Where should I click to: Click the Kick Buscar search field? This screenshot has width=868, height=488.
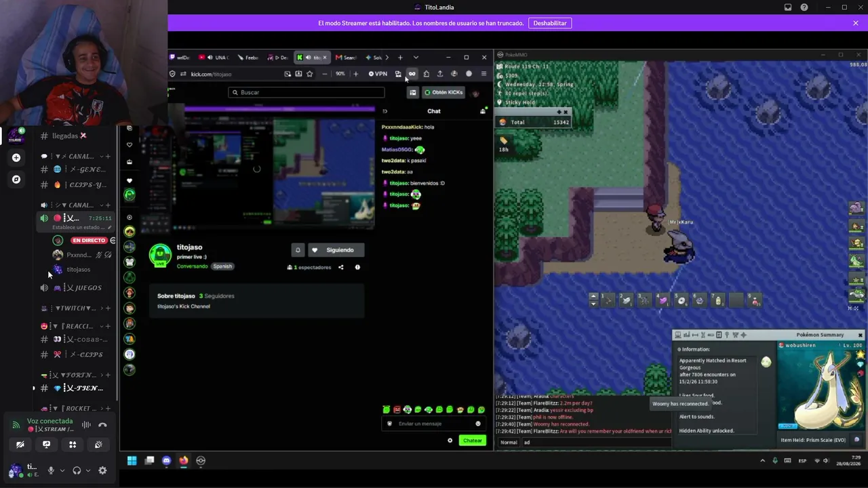pyautogui.click(x=307, y=92)
